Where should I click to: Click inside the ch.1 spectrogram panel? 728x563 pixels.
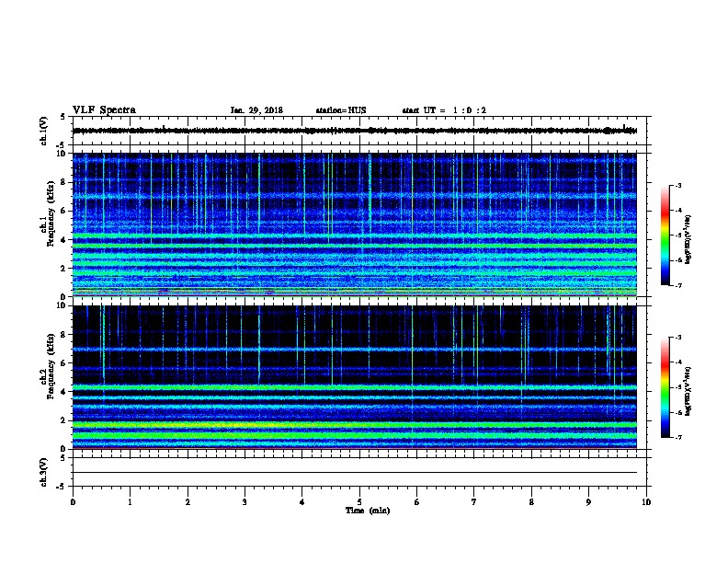point(355,224)
